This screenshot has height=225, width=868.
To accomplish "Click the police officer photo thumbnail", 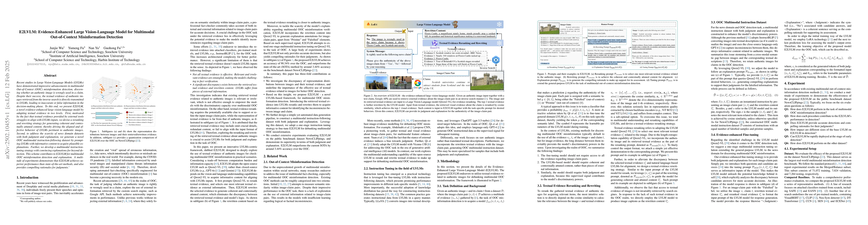I will click(401, 83).
